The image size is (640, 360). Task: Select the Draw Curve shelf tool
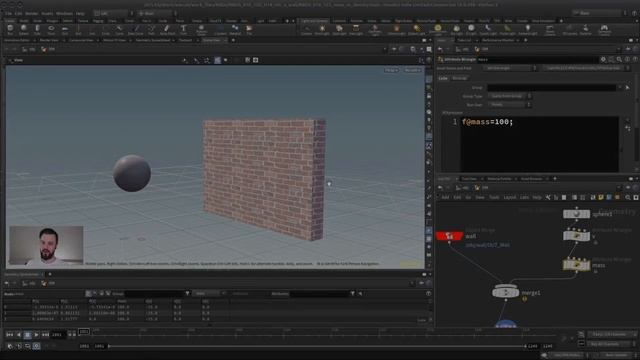coord(136,29)
